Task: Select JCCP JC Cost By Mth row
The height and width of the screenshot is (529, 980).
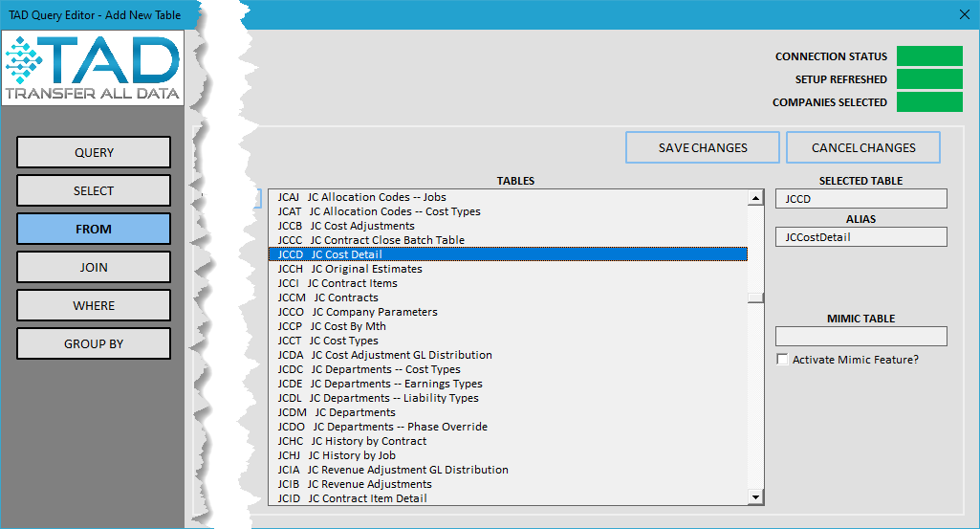Action: coord(508,326)
